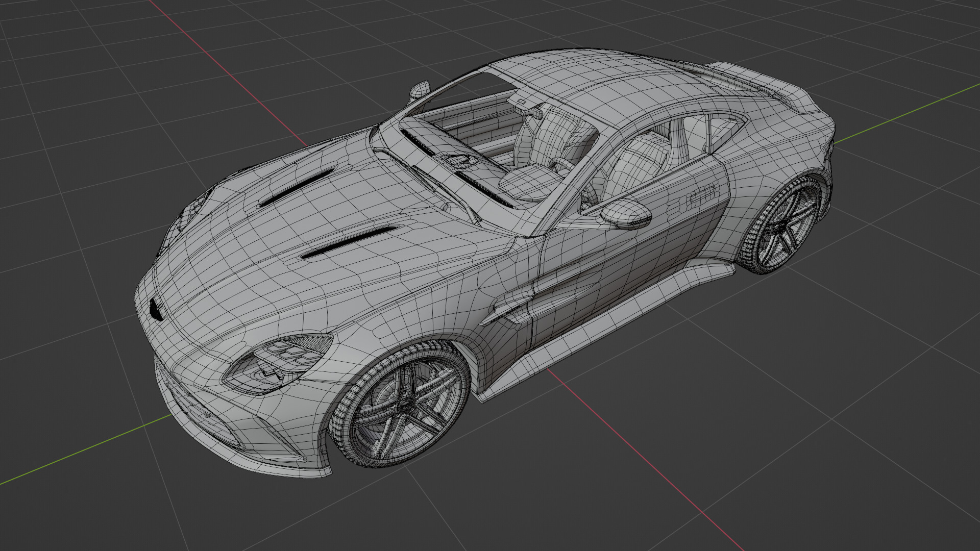Select the hood vent slot nearest the headlight

(x=349, y=241)
